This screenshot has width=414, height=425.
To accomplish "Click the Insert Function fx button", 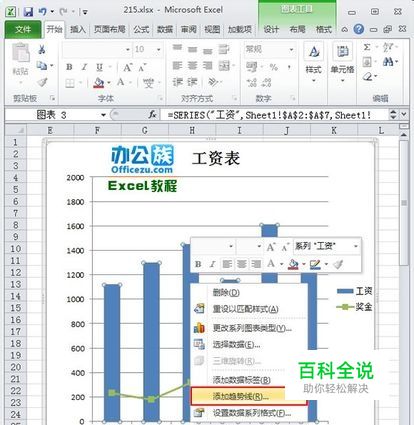I will [152, 115].
